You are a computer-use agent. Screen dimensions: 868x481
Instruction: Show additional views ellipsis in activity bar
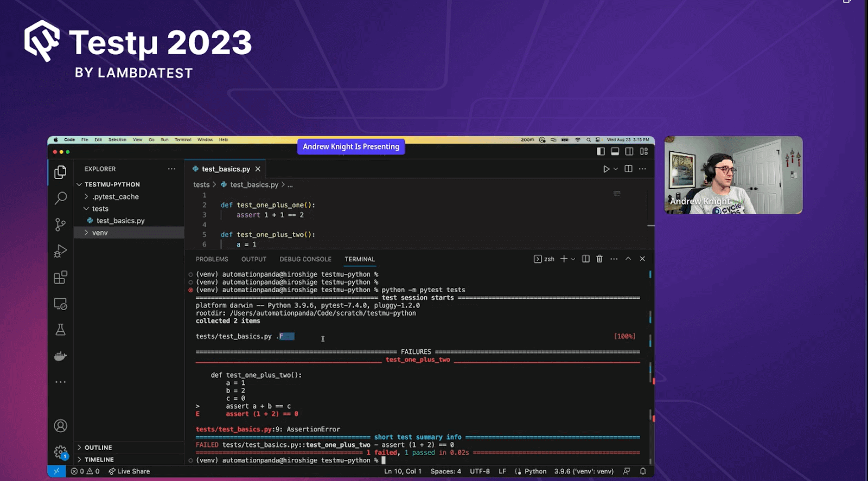(x=60, y=382)
